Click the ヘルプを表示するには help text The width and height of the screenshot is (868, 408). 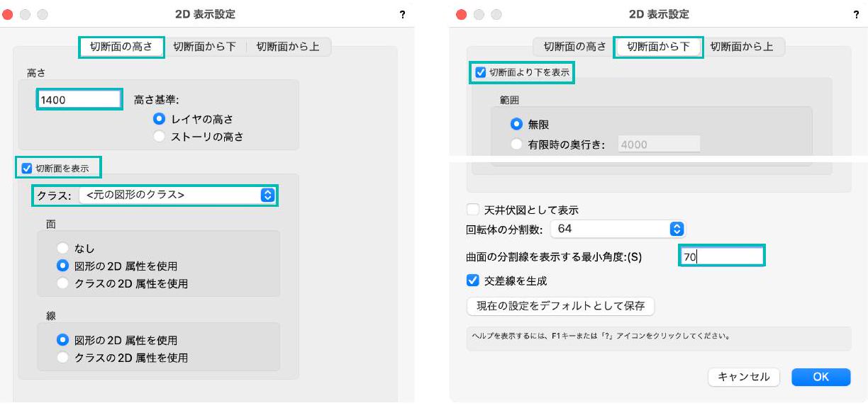[x=600, y=336]
